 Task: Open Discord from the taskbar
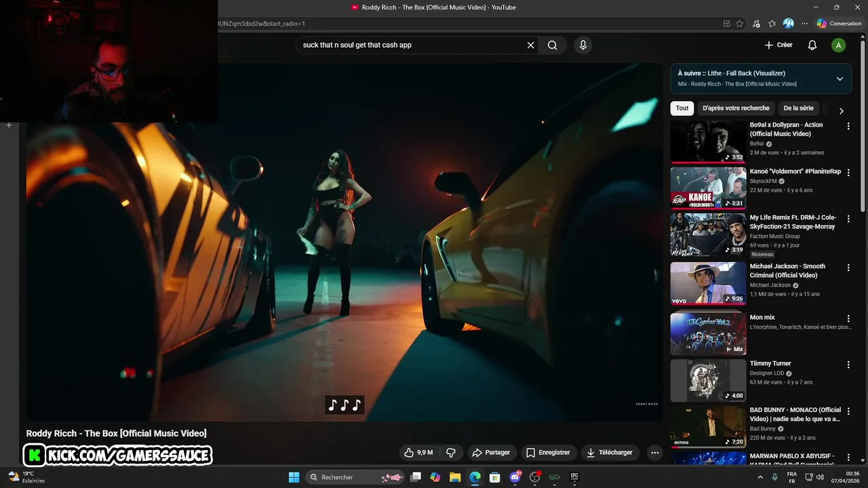click(x=515, y=477)
